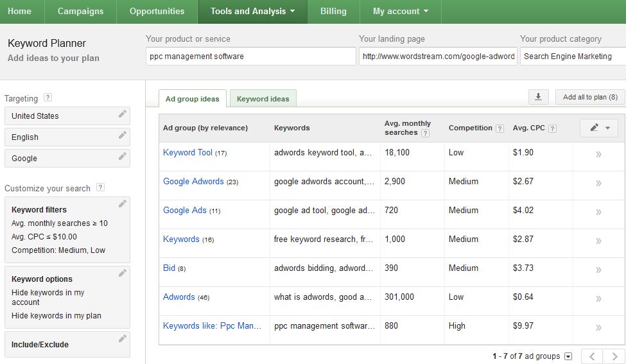The width and height of the screenshot is (626, 364).
Task: Focus the product category field
Action: (x=573, y=56)
